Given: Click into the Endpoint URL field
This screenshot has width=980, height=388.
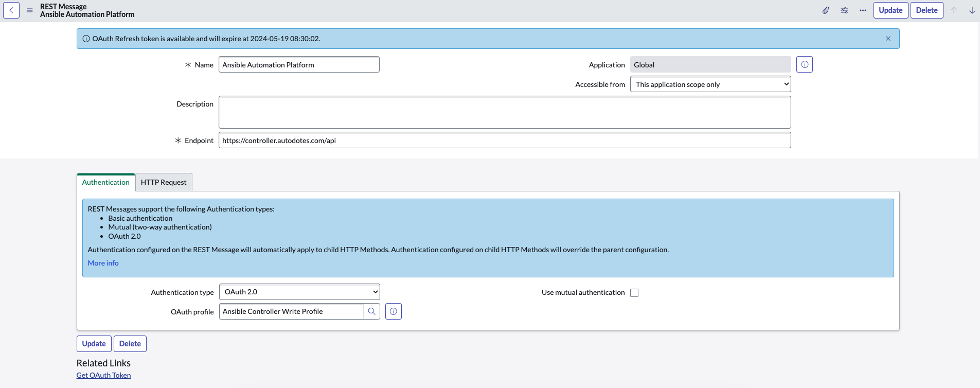Looking at the screenshot, I should tap(505, 140).
